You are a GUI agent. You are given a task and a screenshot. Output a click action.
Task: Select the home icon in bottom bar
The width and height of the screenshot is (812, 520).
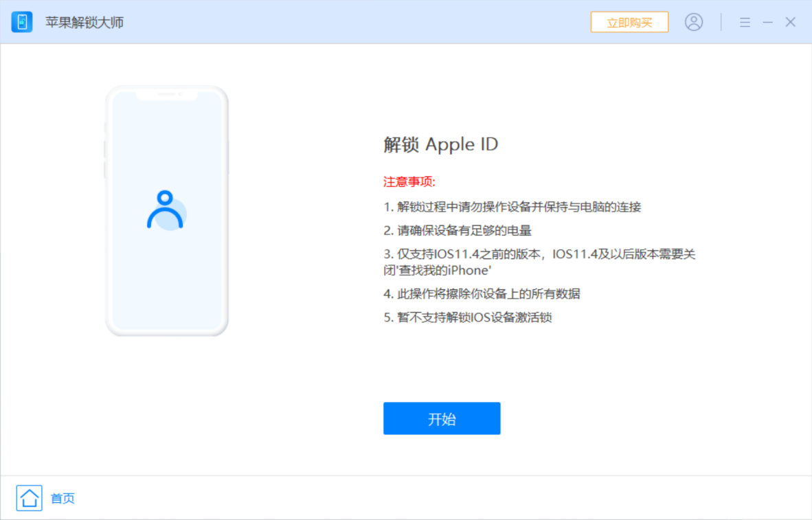(29, 498)
